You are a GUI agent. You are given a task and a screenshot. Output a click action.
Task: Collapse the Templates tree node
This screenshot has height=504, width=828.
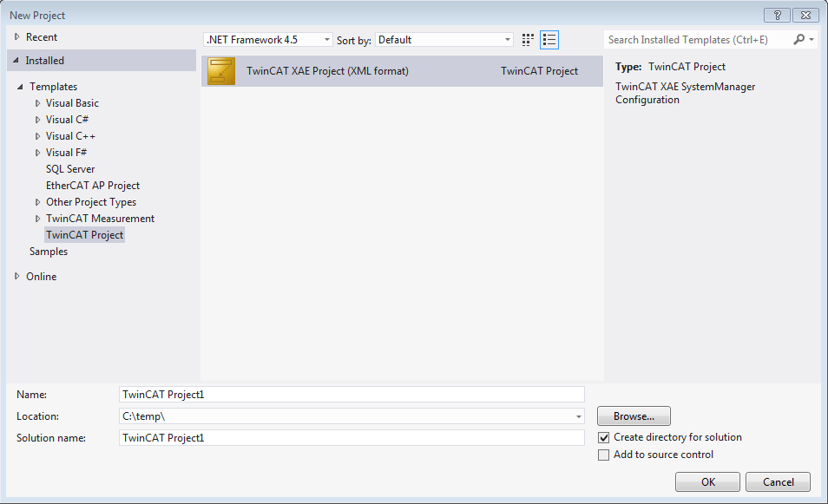20,87
